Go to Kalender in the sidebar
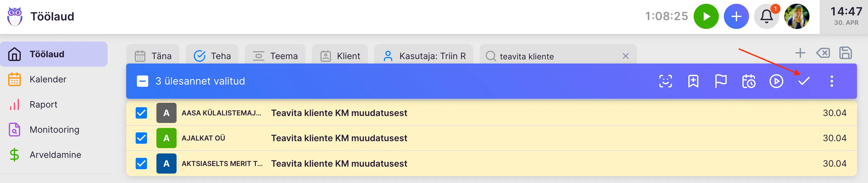This screenshot has height=183, width=868. pos(48,79)
